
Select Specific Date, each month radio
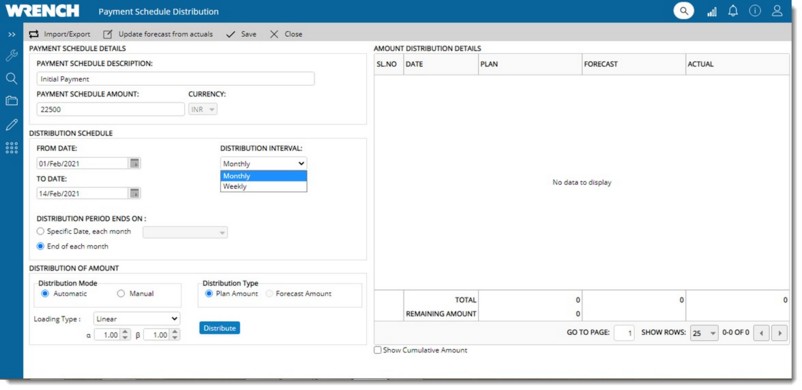41,231
